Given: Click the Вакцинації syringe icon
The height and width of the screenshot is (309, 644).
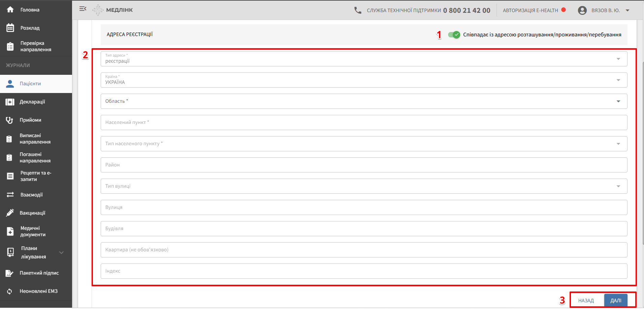Looking at the screenshot, I should click(x=10, y=213).
